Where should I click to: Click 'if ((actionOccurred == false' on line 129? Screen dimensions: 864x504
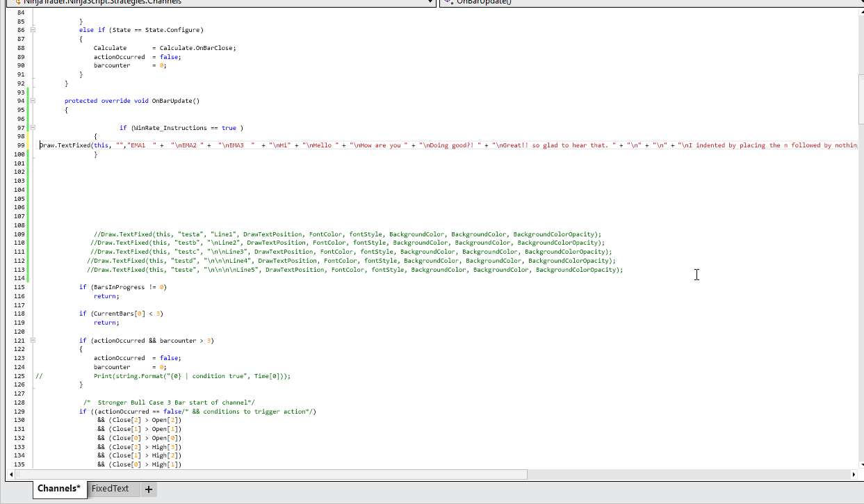(197, 412)
